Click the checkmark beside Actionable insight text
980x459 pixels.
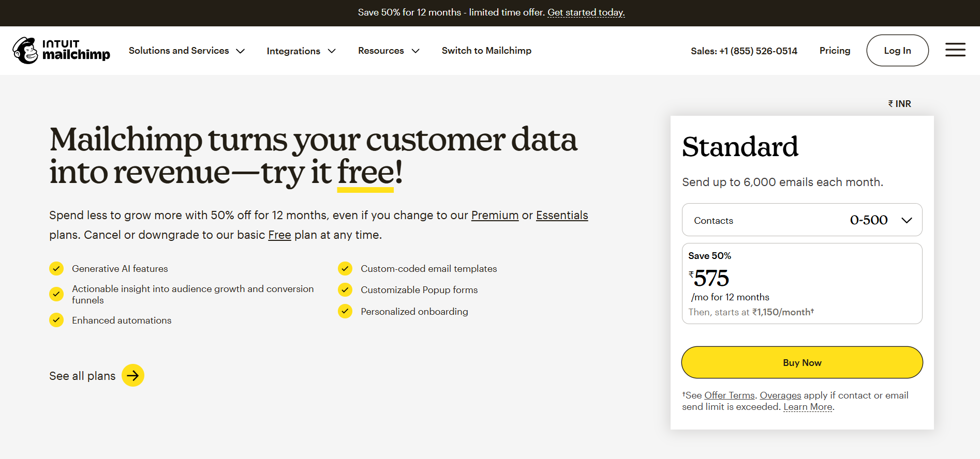(x=56, y=294)
